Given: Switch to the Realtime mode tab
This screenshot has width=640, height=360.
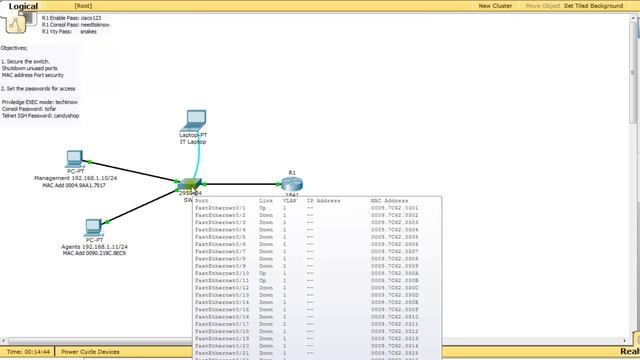Looking at the screenshot, I should (629, 351).
